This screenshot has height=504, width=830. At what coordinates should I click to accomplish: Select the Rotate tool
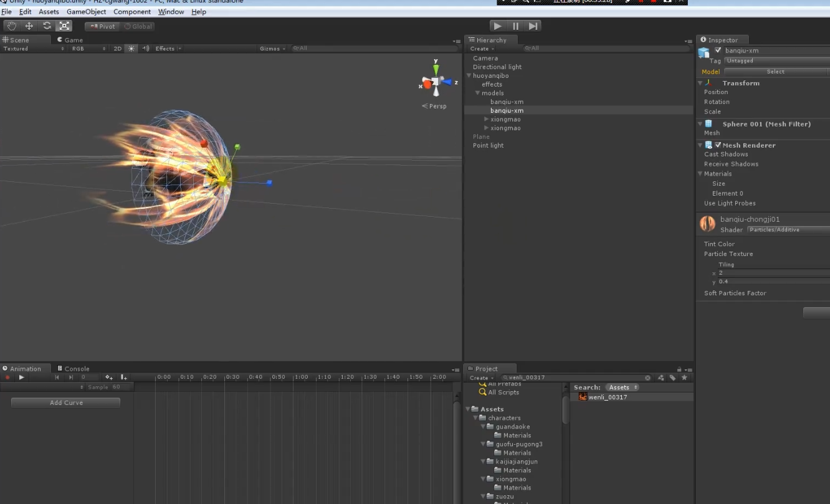pyautogui.click(x=47, y=26)
